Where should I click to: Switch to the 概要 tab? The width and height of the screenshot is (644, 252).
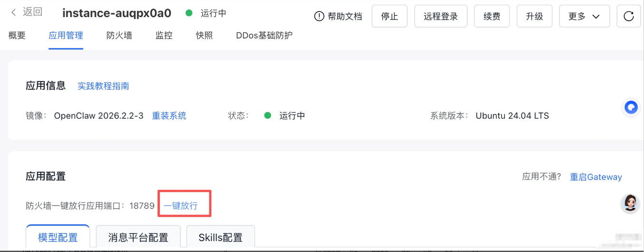(x=17, y=35)
